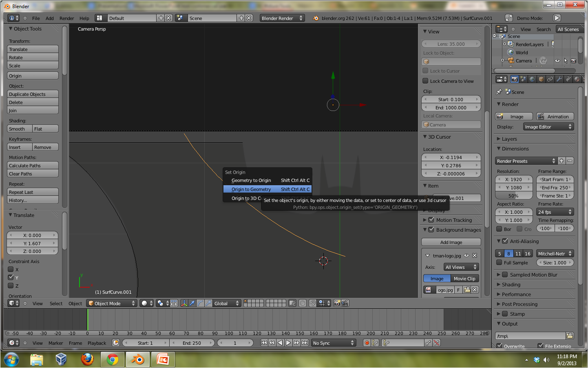Toggle the snap magnet icon

tap(312, 303)
